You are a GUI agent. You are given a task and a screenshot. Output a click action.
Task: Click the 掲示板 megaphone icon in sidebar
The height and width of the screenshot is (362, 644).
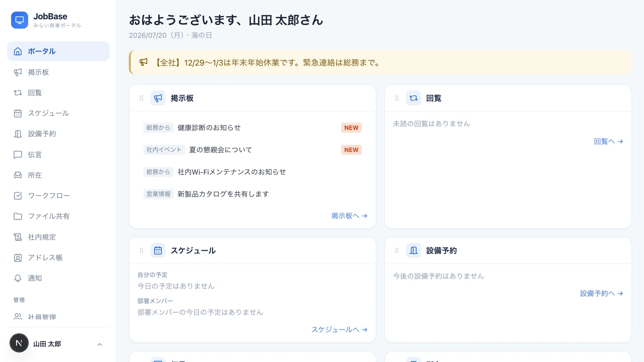click(x=18, y=72)
